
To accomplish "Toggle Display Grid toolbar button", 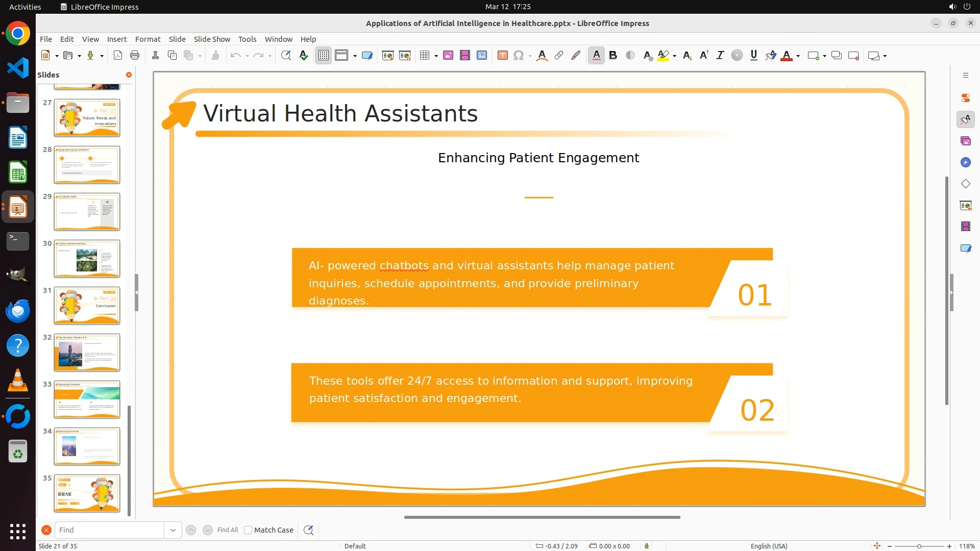I will pos(323,56).
